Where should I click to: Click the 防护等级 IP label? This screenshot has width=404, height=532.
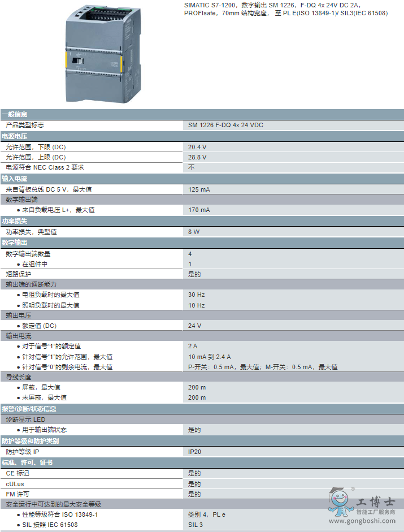pos(23,452)
